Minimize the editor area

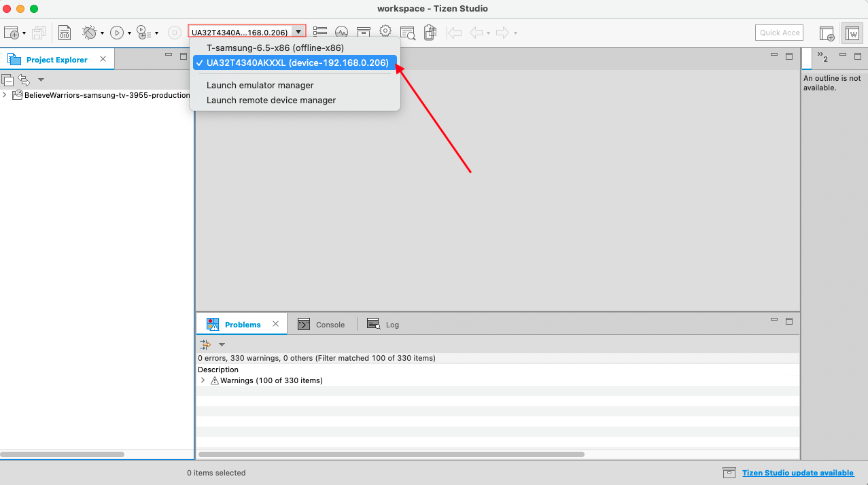774,56
